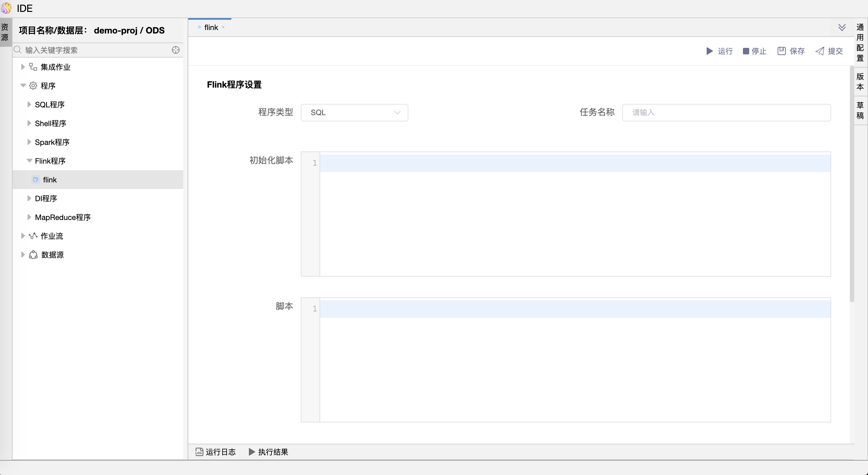Expand the 集成作业 tree node
The width and height of the screenshot is (868, 475).
(x=23, y=67)
